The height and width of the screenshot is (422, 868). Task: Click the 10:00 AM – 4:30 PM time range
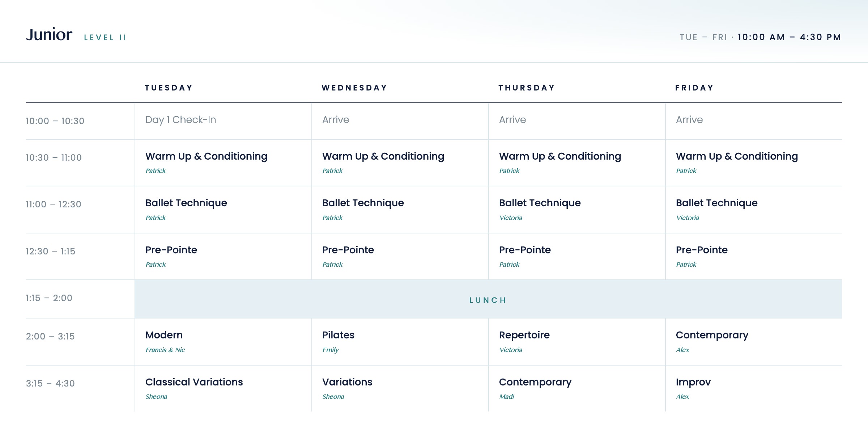790,37
